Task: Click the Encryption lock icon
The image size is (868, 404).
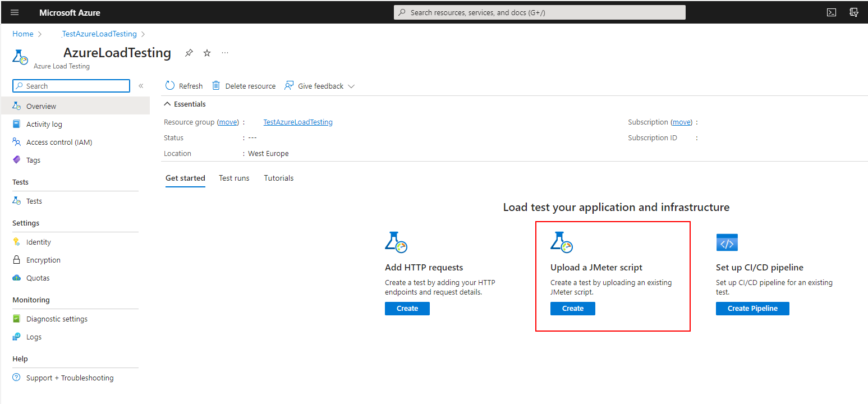Action: tap(17, 260)
